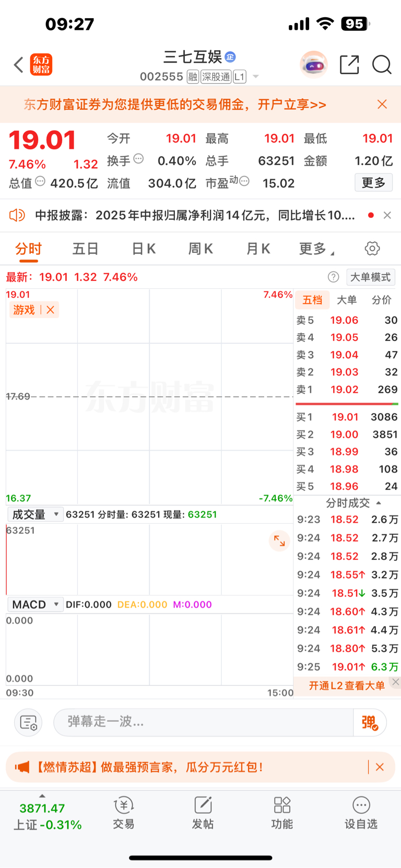Screen dimensions: 401x868
Task: Close the 燃情苏超 promo banner
Action: pos(380,767)
